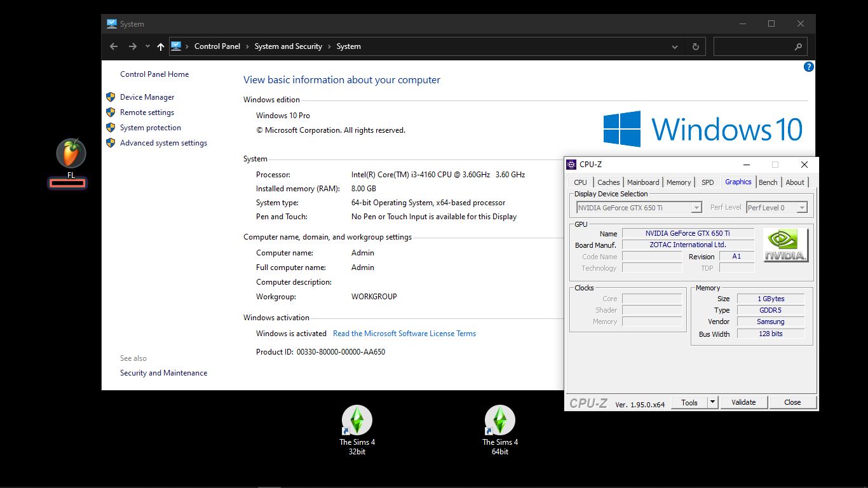Open the FL Studio desktop icon
Screen dimensions: 868x488
coord(71,154)
